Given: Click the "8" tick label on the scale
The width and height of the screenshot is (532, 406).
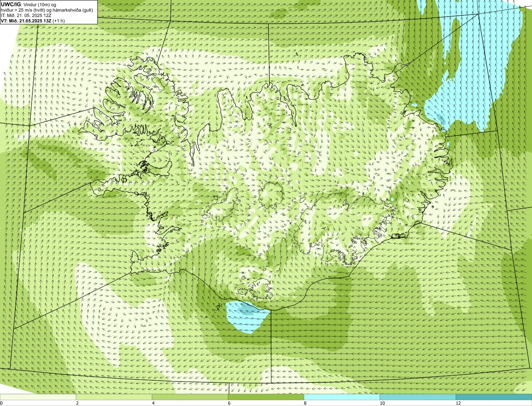Looking at the screenshot, I should (305, 403).
